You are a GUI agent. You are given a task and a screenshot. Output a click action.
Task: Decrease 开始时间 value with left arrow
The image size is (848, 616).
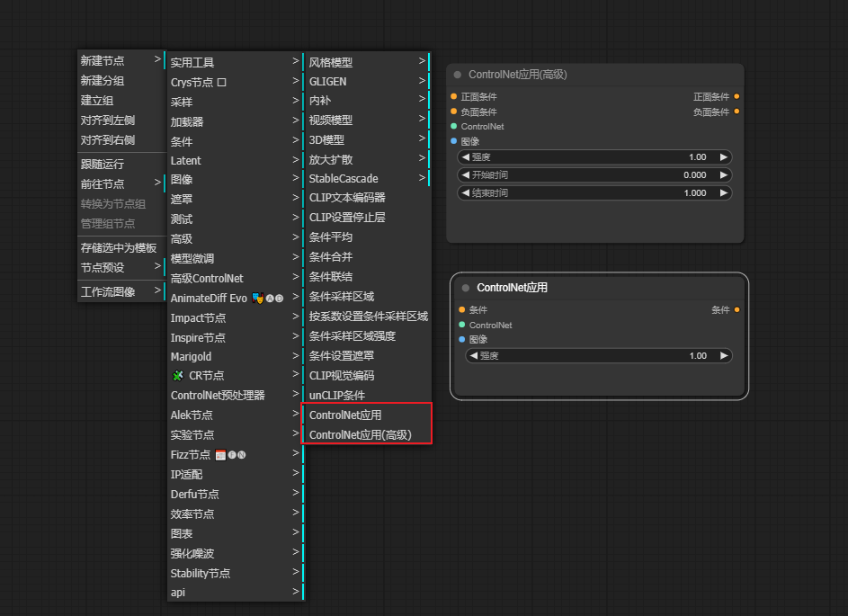pos(466,174)
